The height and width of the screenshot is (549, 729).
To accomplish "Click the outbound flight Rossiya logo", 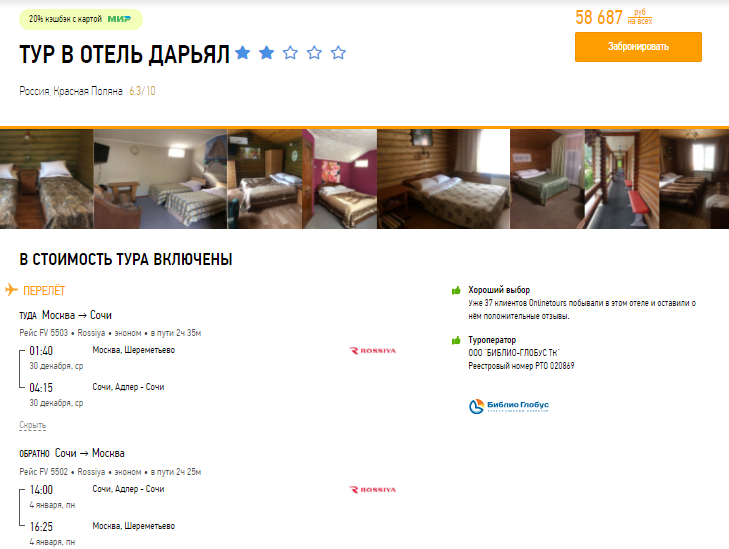I will coord(372,351).
